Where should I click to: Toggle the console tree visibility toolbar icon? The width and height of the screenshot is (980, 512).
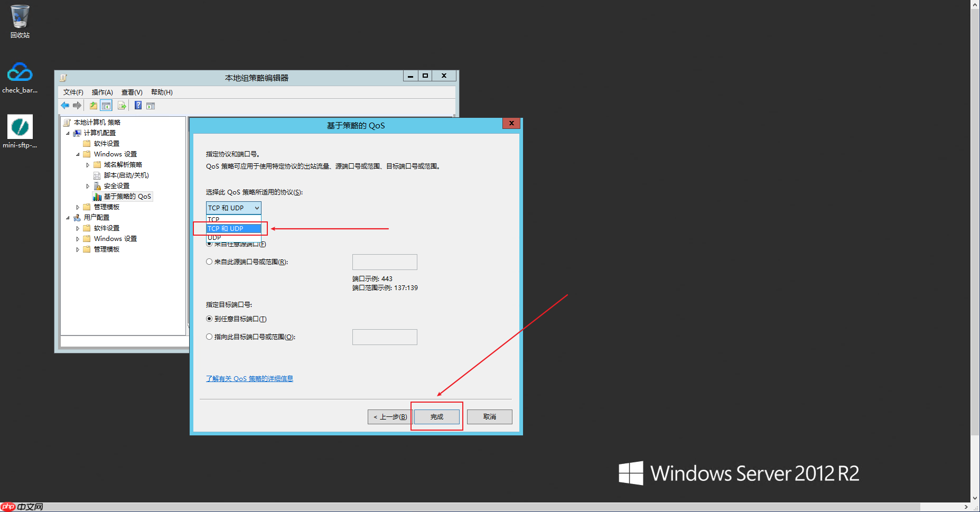click(x=106, y=105)
